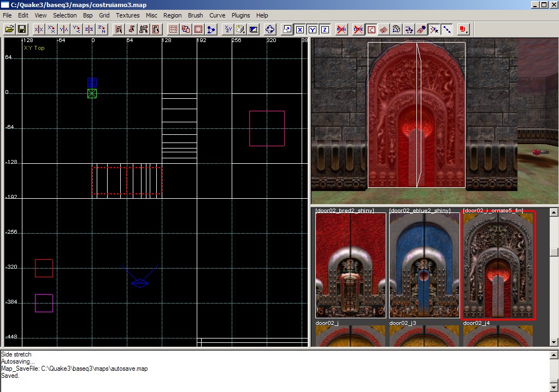This screenshot has width=559, height=392.
Task: Open the Help menu
Action: 262,15
